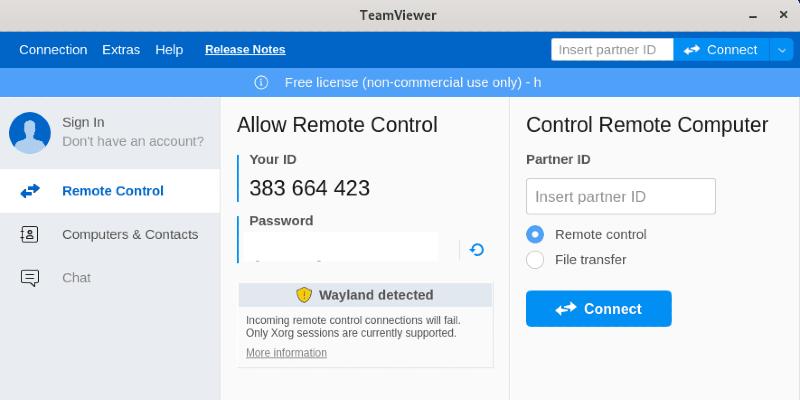Viewport: 800px width, 400px height.
Task: Click the Partner ID field under Control Remote Computer
Action: coord(620,197)
